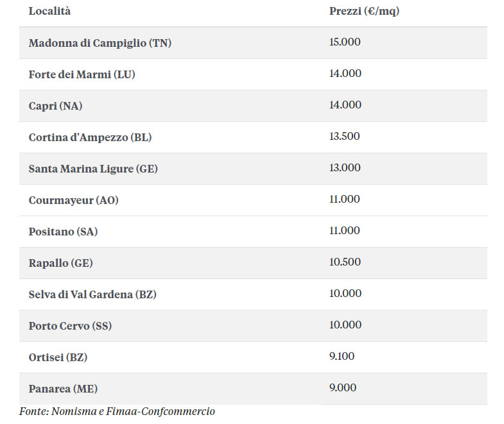The image size is (504, 424).
Task: Click the 13.500 price for Cortina
Action: pos(344,136)
